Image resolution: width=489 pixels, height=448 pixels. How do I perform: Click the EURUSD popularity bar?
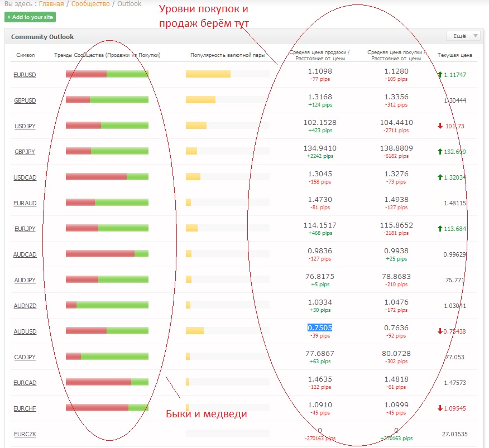pos(228,74)
